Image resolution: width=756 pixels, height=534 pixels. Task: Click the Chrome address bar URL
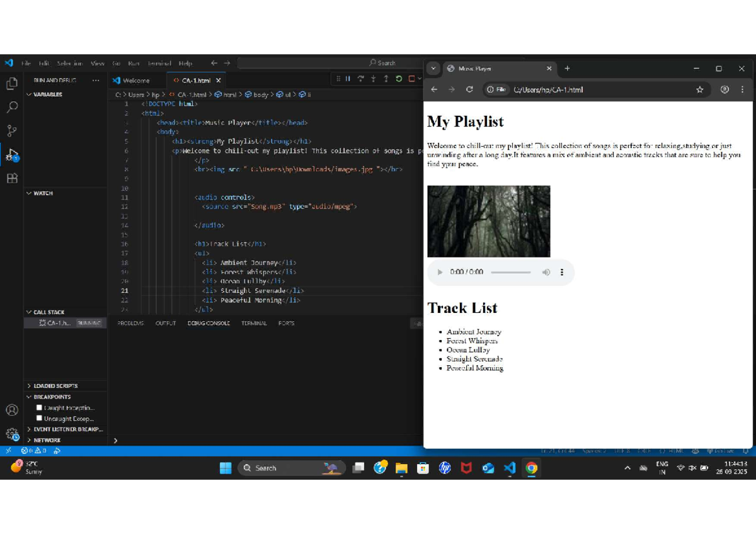tap(548, 89)
